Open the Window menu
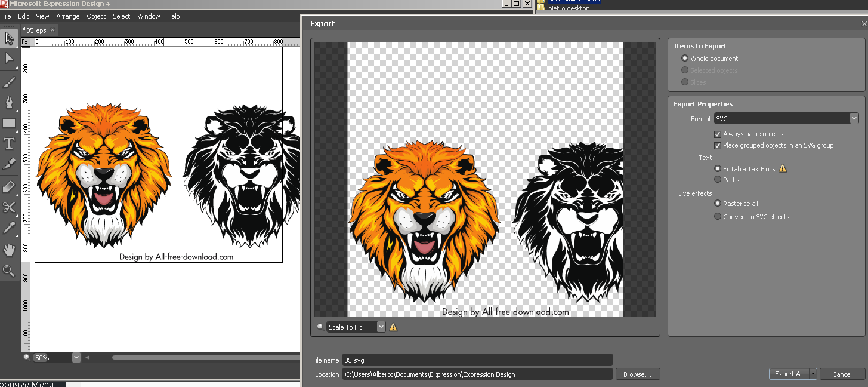 coord(149,16)
